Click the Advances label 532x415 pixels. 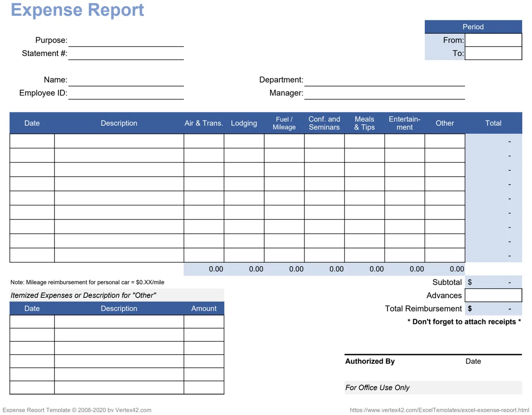click(x=444, y=296)
